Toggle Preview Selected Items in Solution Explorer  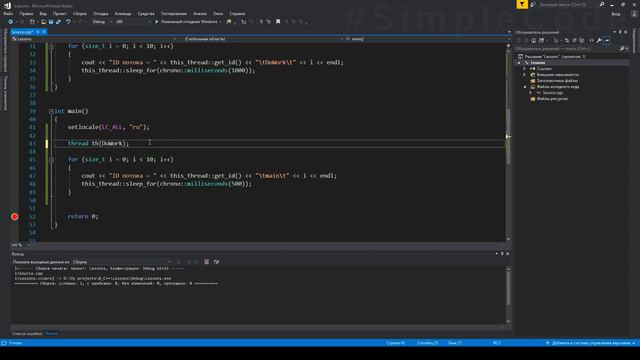[x=607, y=40]
